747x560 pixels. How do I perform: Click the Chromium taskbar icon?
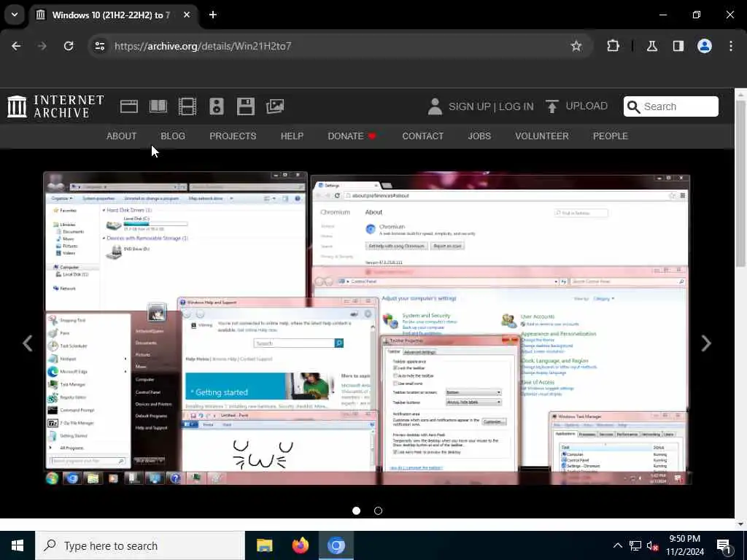coord(336,545)
